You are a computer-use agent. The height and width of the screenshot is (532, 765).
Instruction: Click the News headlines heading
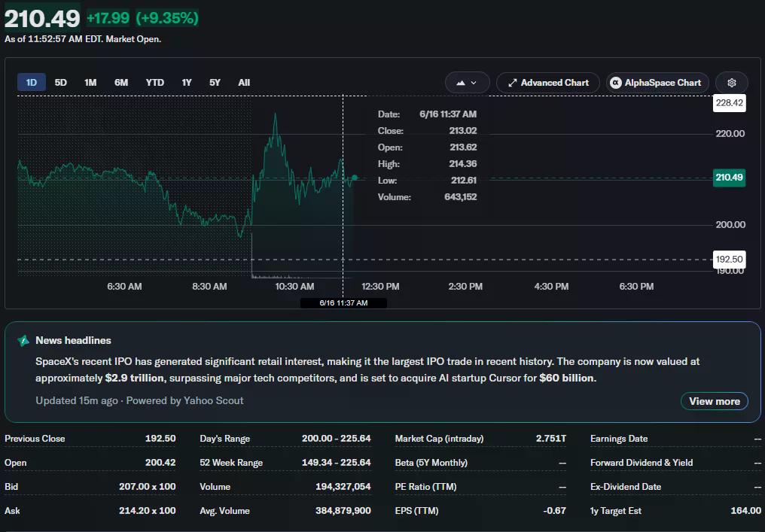click(x=73, y=340)
